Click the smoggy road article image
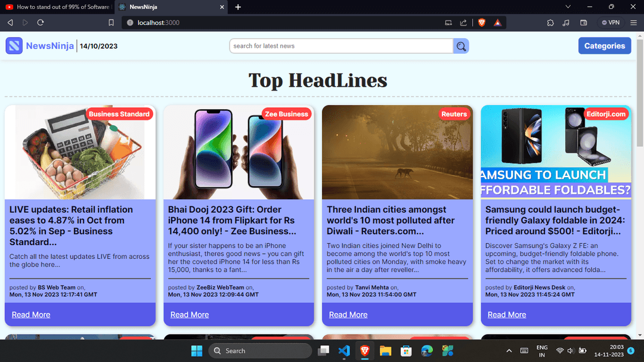 point(397,152)
